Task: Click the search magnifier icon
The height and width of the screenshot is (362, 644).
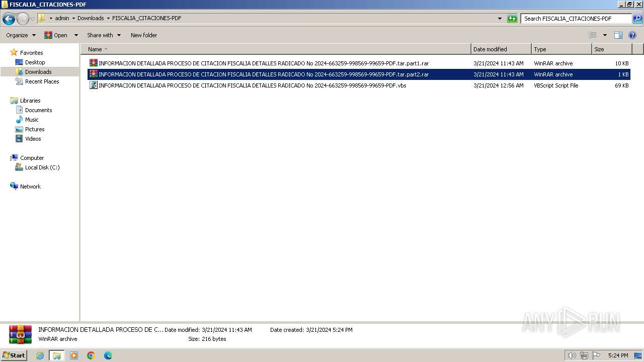Action: point(637,19)
